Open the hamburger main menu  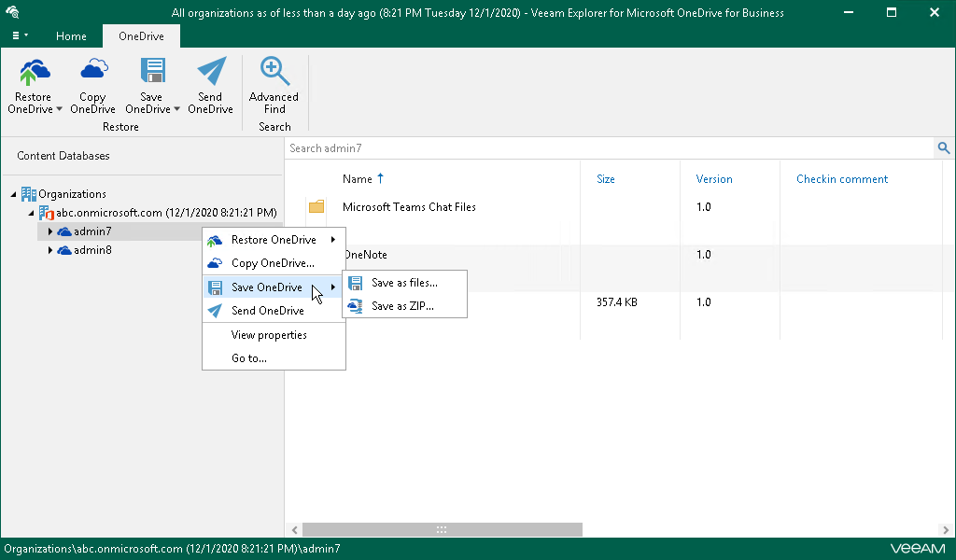(20, 36)
